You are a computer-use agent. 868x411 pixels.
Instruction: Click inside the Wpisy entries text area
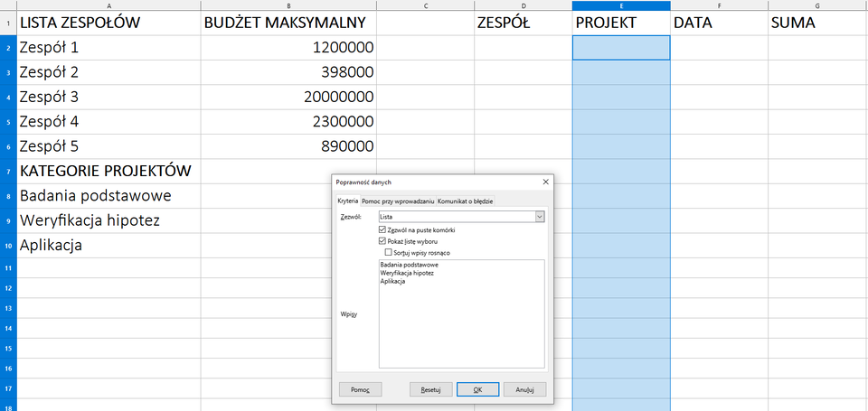[461, 325]
